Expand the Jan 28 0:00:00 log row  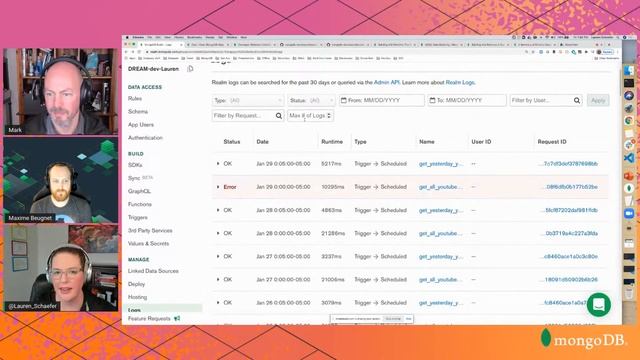[218, 233]
